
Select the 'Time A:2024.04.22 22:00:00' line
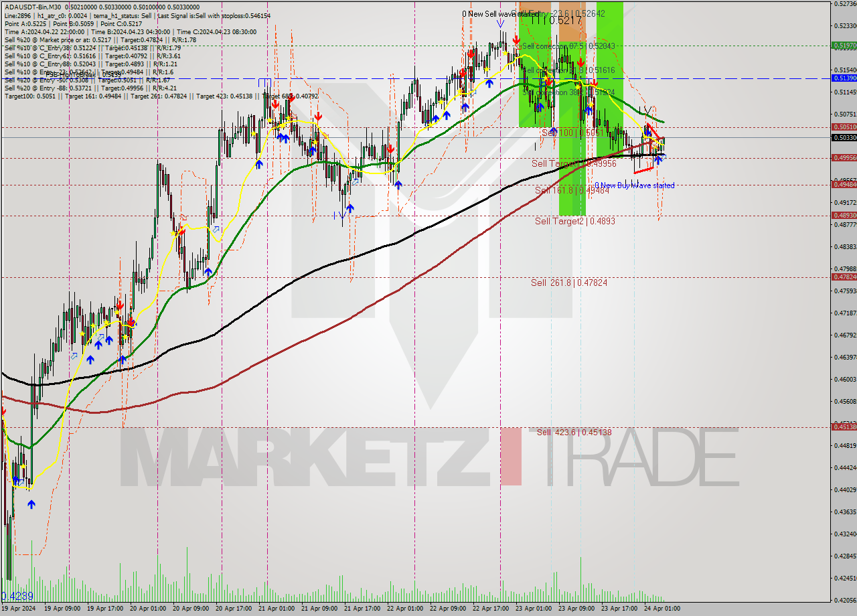tap(44, 31)
